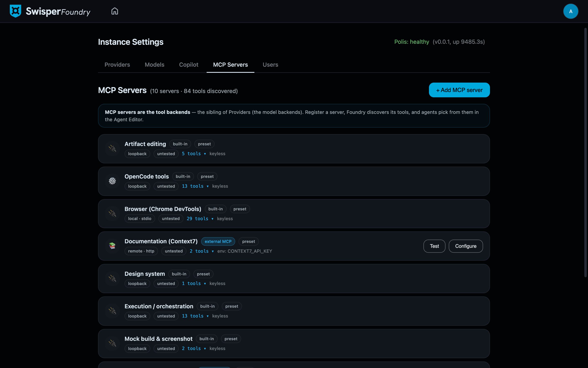588x368 pixels.
Task: Click the 'local · stdio' badge
Action: click(x=140, y=219)
